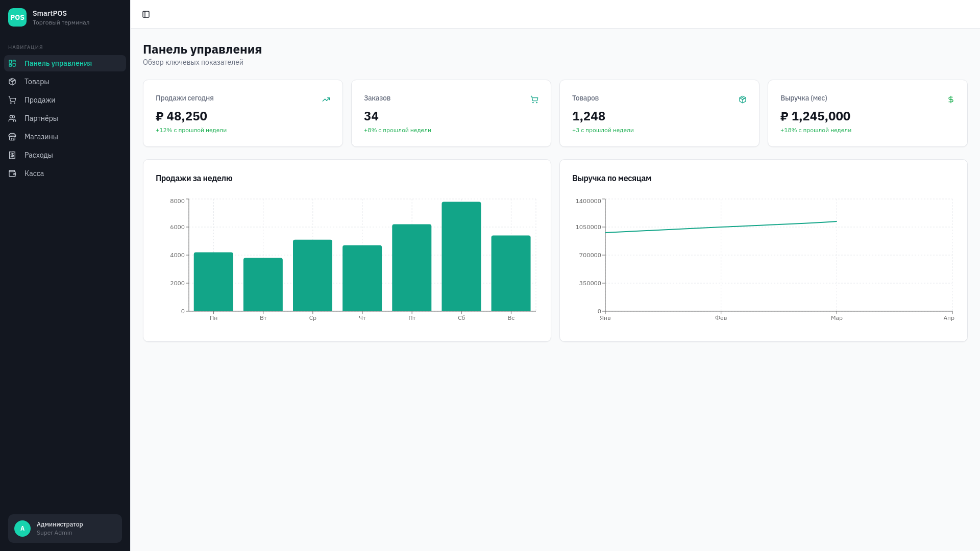
Task: Click the Товары box icon in sidebar
Action: (x=12, y=82)
